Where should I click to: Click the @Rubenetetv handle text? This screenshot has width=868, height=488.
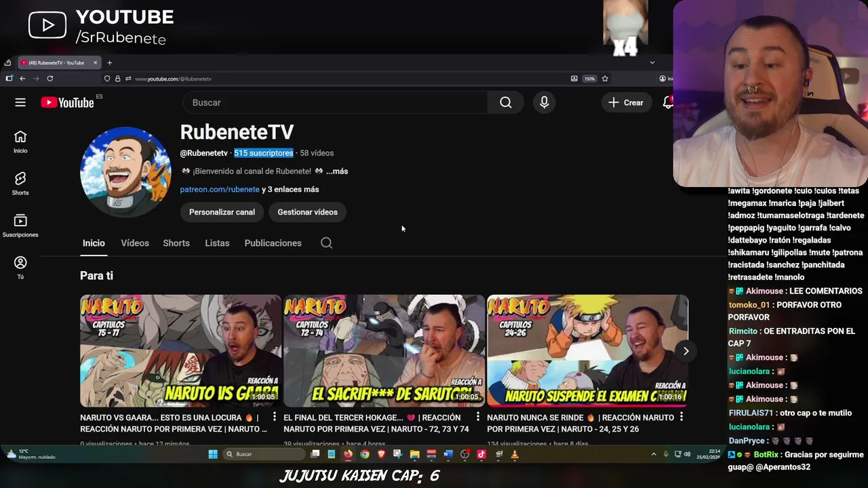pyautogui.click(x=203, y=153)
